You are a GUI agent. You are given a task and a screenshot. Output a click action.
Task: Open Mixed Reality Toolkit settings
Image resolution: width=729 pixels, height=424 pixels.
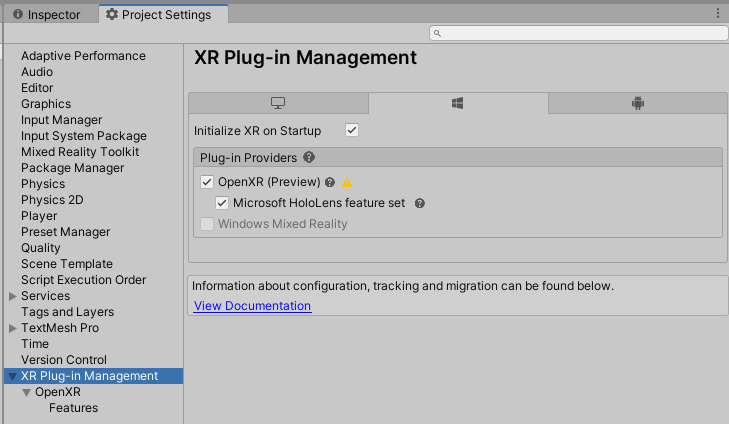click(x=80, y=152)
